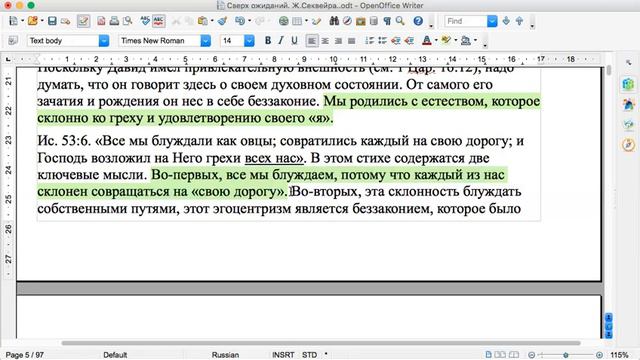Click the Document as E-mail icon
The width and height of the screenshot is (640, 360).
pyautogui.click(x=65, y=21)
